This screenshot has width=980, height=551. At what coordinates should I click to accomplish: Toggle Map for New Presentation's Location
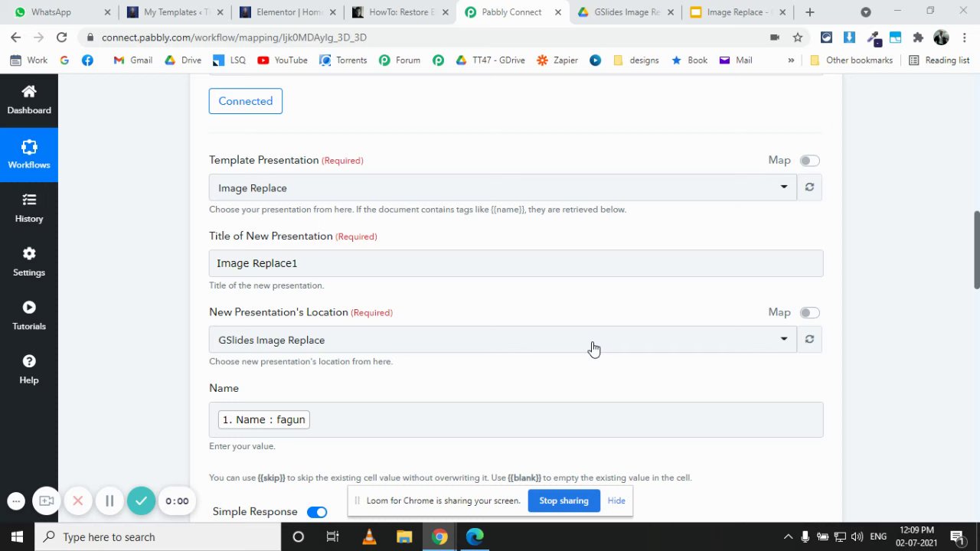pyautogui.click(x=809, y=313)
